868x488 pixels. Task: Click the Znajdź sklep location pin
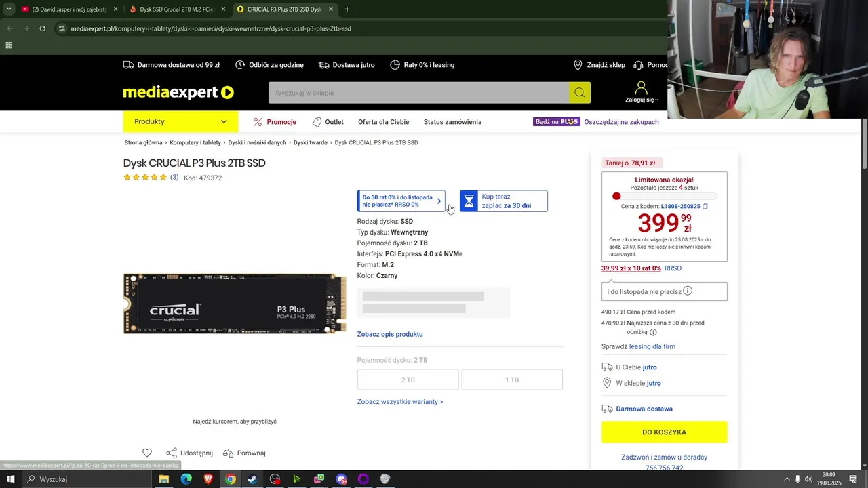click(x=578, y=65)
